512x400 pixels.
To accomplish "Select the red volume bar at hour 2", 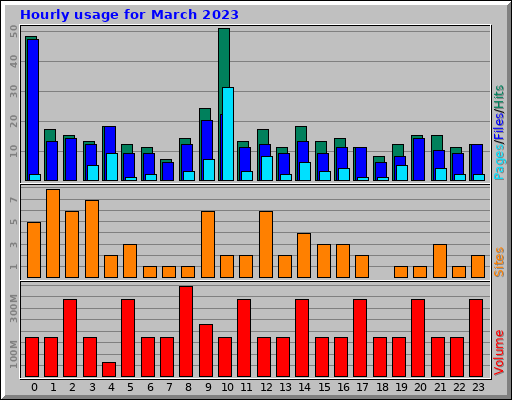I will [x=70, y=338].
